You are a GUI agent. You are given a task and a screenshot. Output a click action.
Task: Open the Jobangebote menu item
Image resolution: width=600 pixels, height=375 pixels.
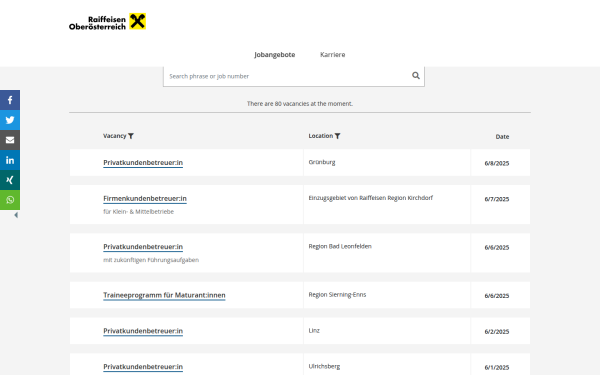[x=275, y=55]
